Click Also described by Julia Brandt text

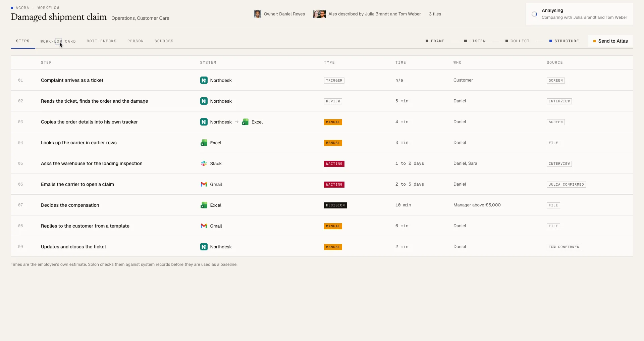(375, 14)
